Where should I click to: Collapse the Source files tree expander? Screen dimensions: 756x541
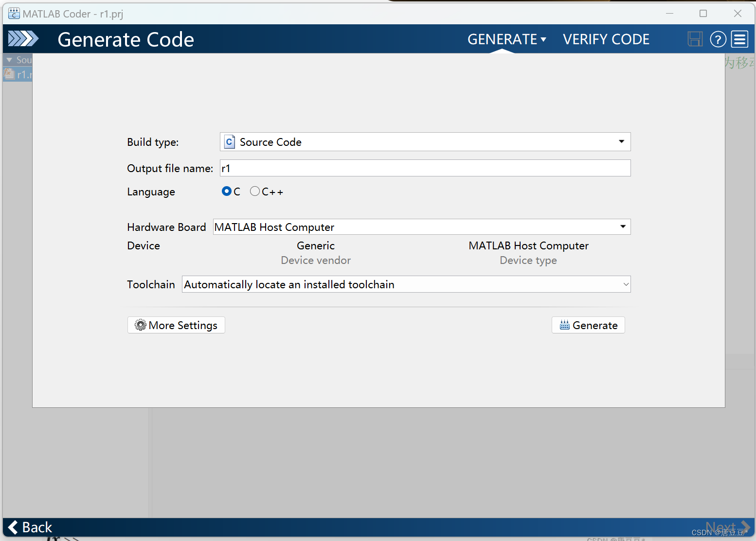[x=9, y=60]
